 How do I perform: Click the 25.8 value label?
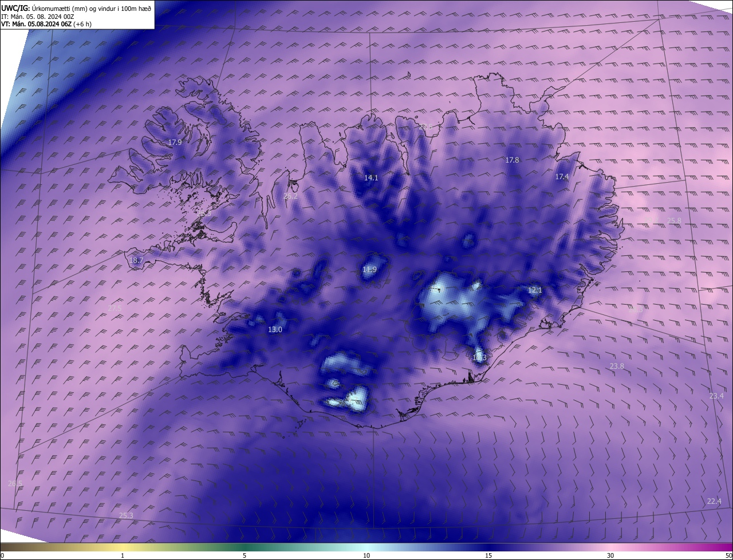(x=675, y=220)
